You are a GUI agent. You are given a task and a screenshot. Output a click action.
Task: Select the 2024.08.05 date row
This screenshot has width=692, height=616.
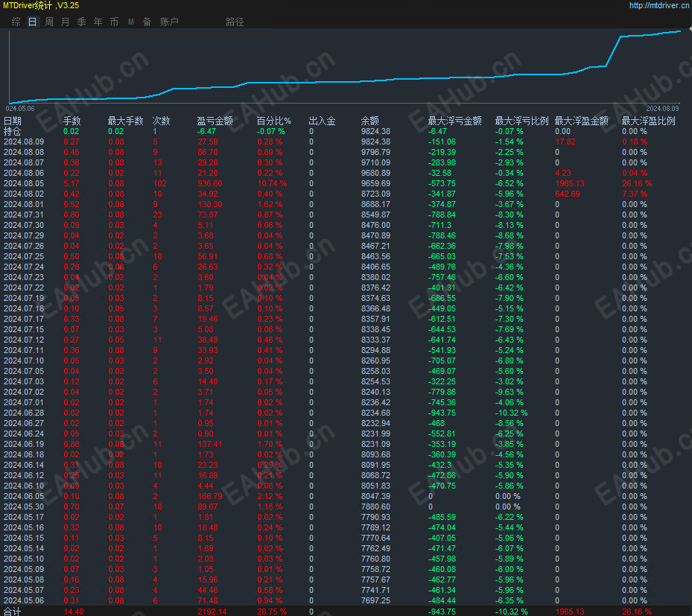(x=24, y=183)
